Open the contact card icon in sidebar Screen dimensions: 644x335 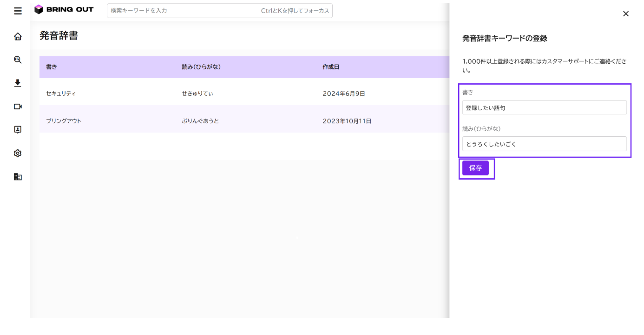pos(18,130)
